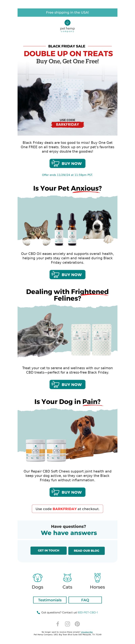
Task: Click the 833-PET-CBD-1 phone number
Action: pos(88,612)
